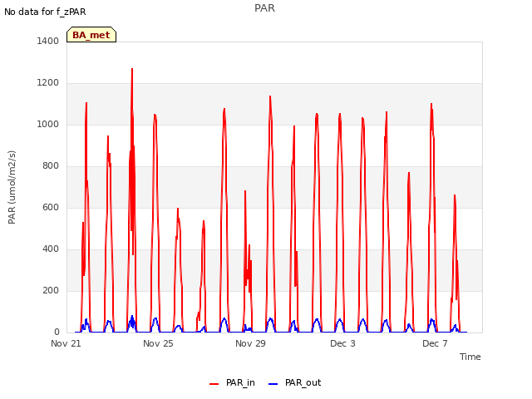Click the 1200 y-axis tick label
The image size is (532, 399).
coord(48,82)
